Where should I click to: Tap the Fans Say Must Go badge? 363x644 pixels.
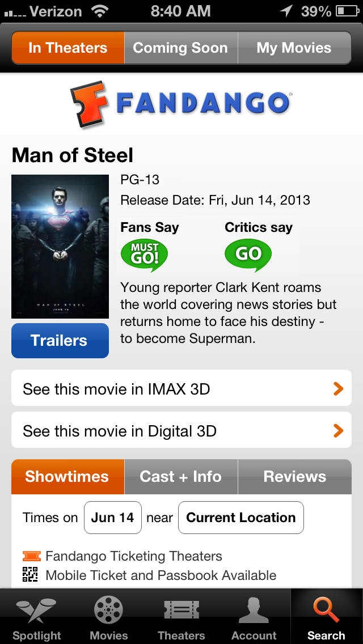click(145, 256)
